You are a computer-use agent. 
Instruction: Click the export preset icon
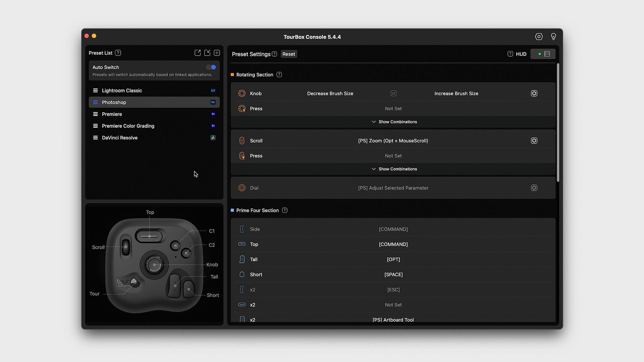coord(197,53)
